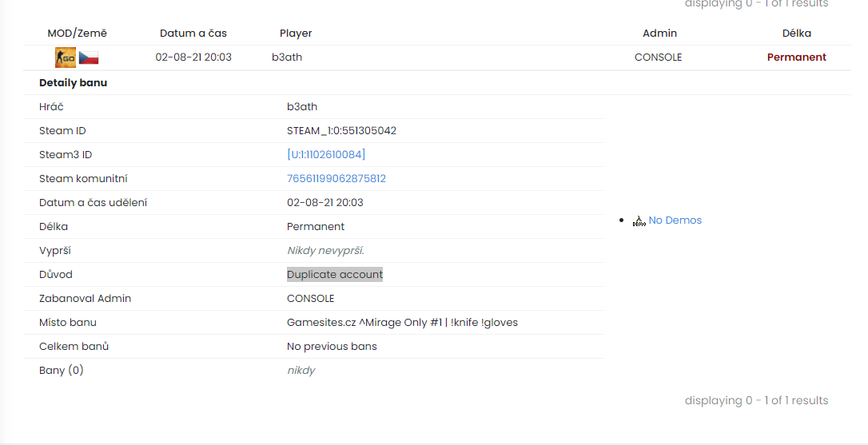Open Steam community profile 76561199062875812
The height and width of the screenshot is (445, 868).
[336, 178]
